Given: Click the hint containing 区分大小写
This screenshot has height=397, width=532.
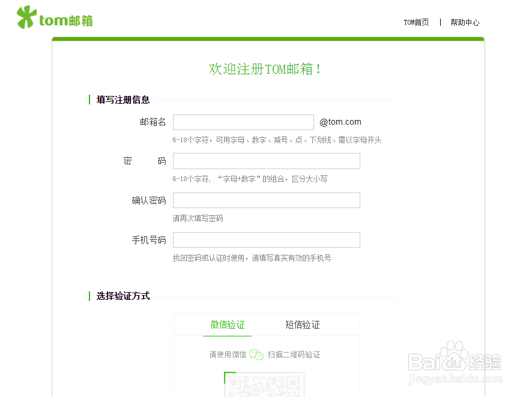Looking at the screenshot, I should coord(250,179).
